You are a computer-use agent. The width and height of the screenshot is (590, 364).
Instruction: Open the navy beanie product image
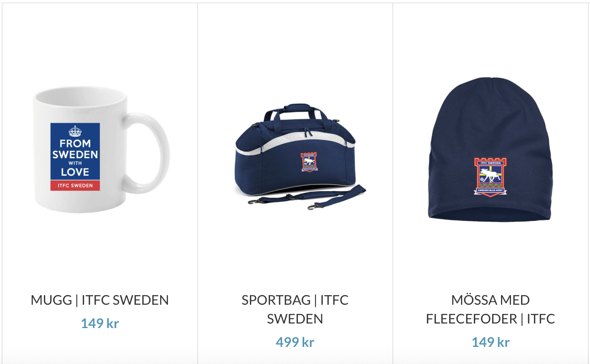click(x=490, y=149)
